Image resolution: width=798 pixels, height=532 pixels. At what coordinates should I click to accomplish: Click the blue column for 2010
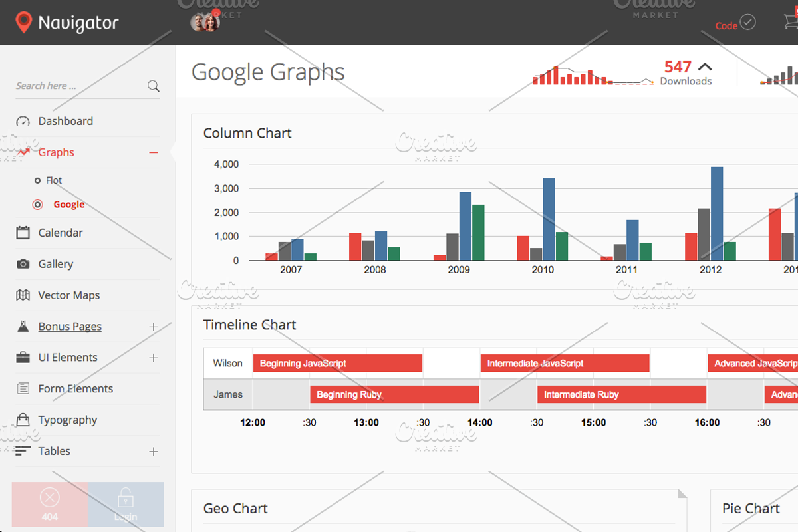pyautogui.click(x=549, y=219)
